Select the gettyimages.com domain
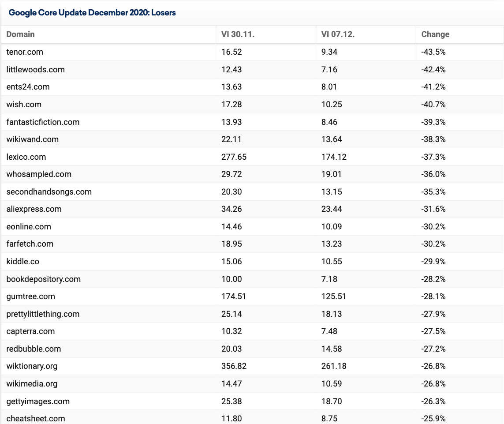The height and width of the screenshot is (424, 504). [x=38, y=401]
